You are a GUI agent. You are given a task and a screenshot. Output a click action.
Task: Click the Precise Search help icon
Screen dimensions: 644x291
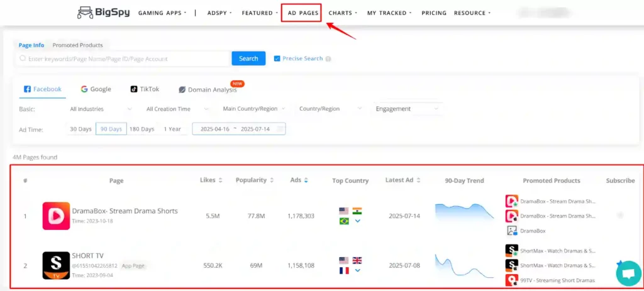tap(328, 59)
